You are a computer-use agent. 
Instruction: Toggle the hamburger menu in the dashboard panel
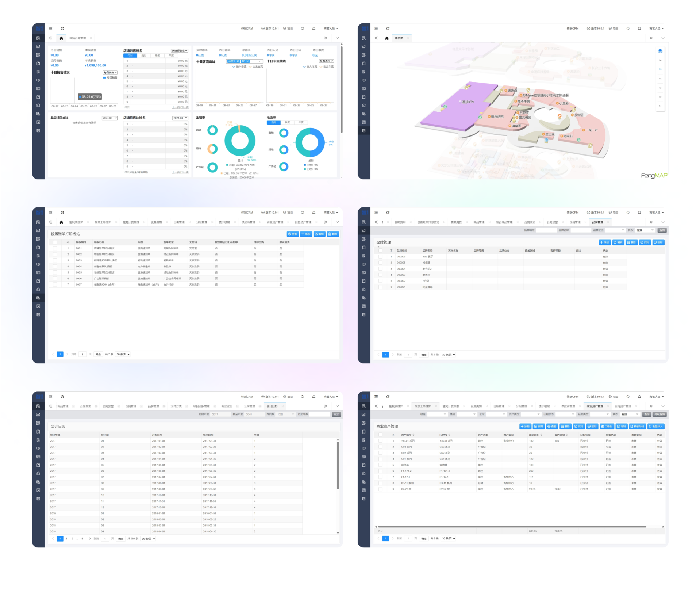(x=51, y=28)
